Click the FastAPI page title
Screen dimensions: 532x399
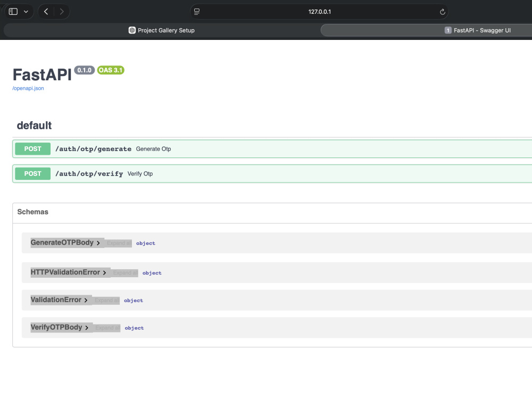(42, 74)
